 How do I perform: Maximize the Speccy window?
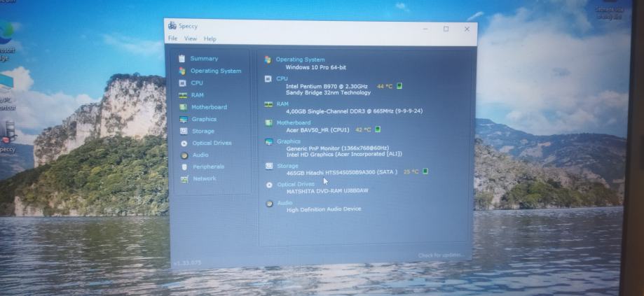tap(446, 29)
